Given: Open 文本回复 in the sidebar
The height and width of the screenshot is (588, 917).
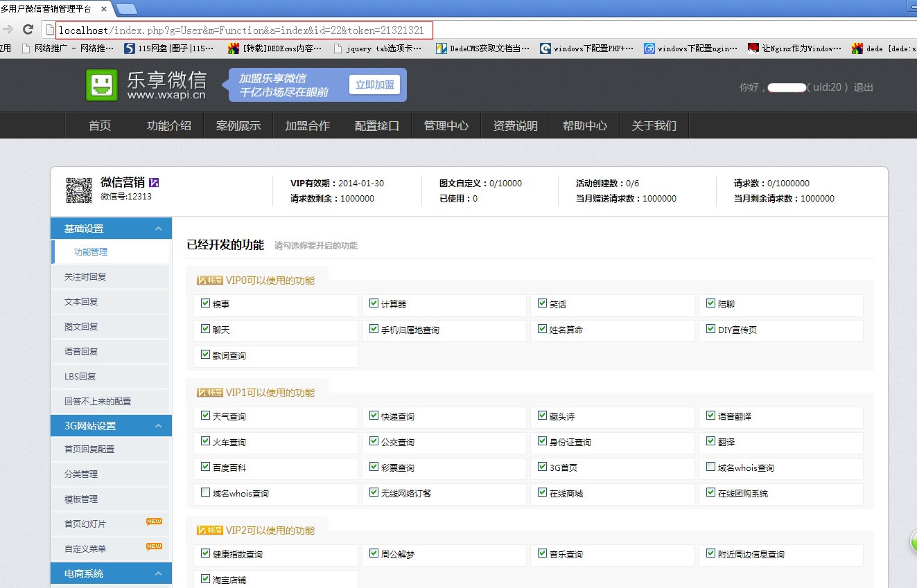Looking at the screenshot, I should 111,302.
